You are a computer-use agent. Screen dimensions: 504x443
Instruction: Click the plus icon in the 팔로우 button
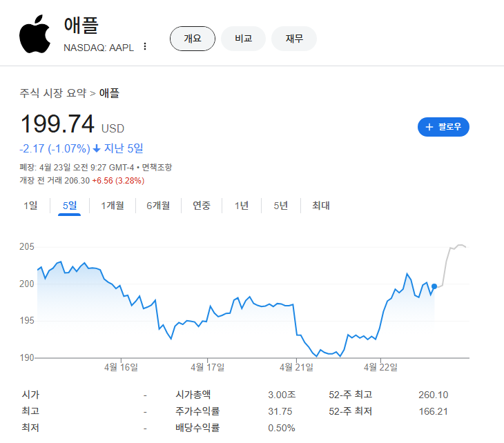point(429,127)
